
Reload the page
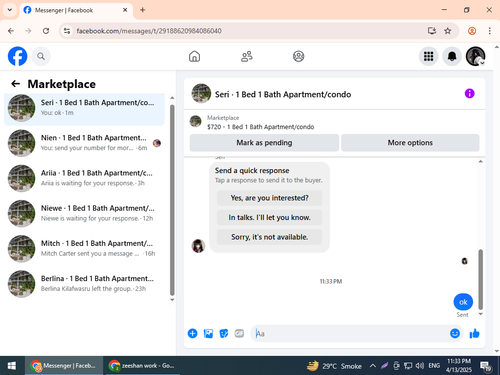click(x=46, y=31)
